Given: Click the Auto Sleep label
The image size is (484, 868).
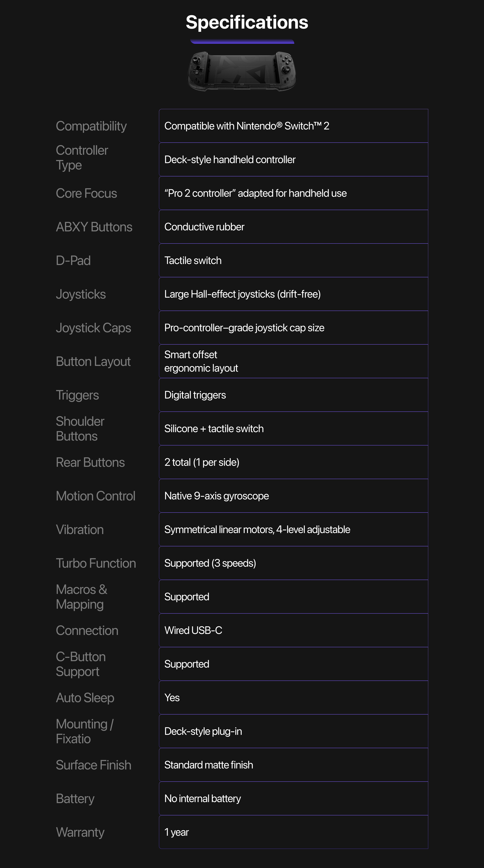Looking at the screenshot, I should [x=85, y=698].
